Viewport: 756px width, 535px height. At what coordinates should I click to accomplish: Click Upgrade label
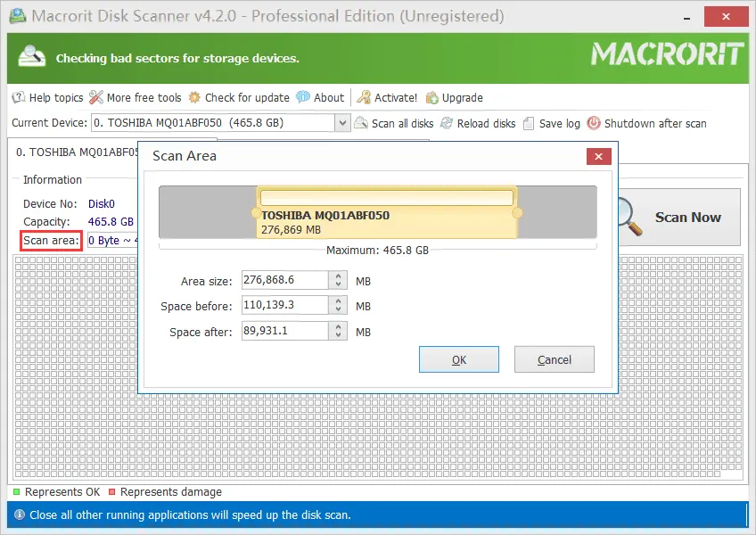(463, 98)
